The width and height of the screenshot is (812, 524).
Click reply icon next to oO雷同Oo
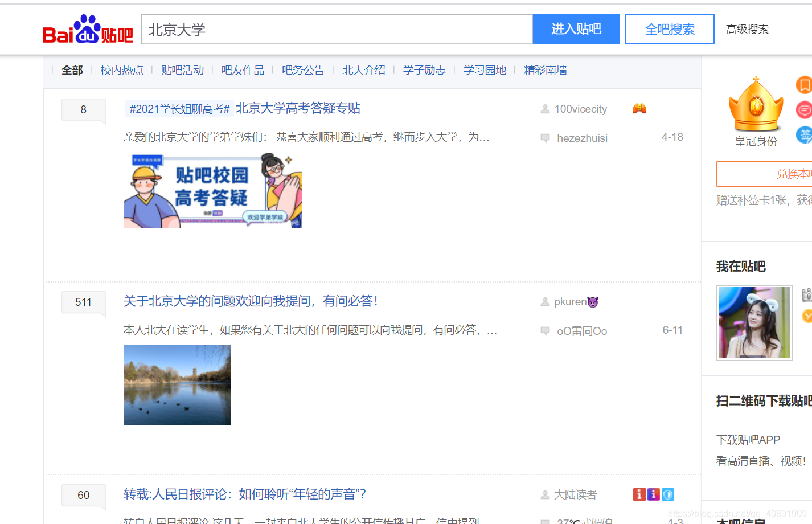pyautogui.click(x=545, y=331)
